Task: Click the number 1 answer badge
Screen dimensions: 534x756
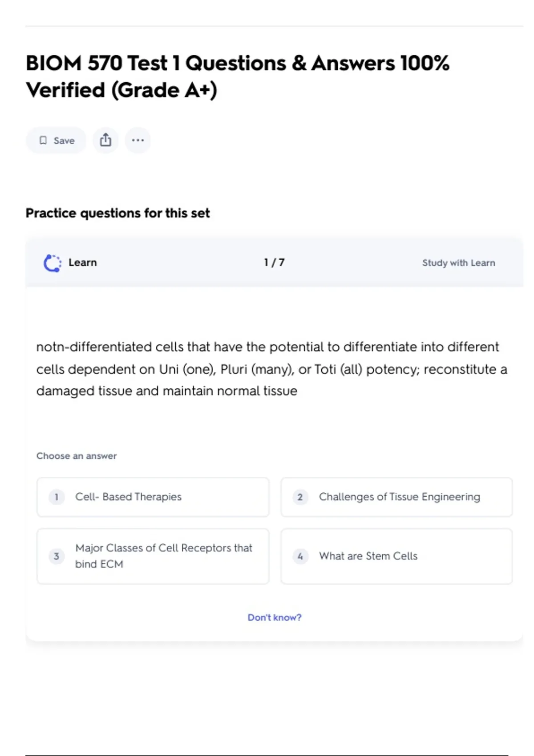Action: tap(57, 497)
